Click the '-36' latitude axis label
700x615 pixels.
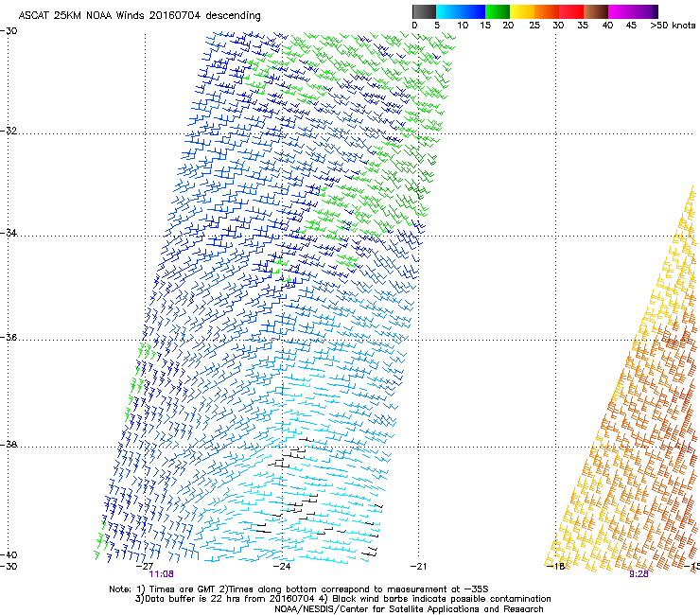[9, 337]
